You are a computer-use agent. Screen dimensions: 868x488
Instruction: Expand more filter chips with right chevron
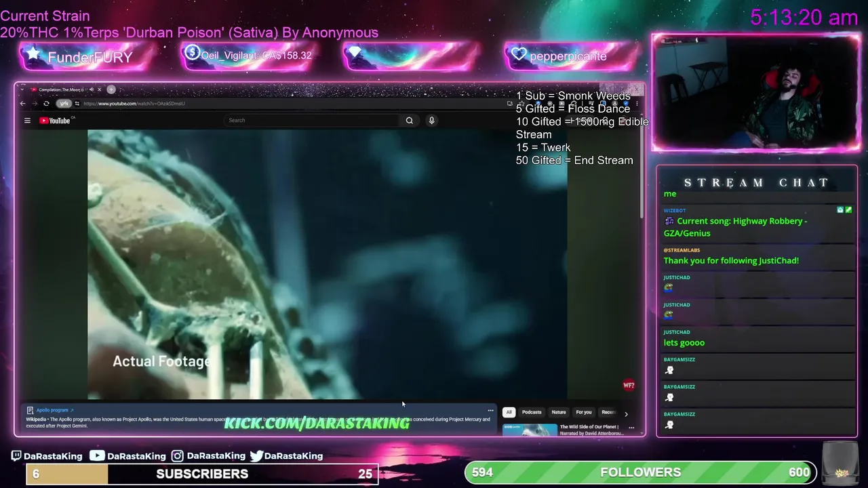(x=626, y=413)
